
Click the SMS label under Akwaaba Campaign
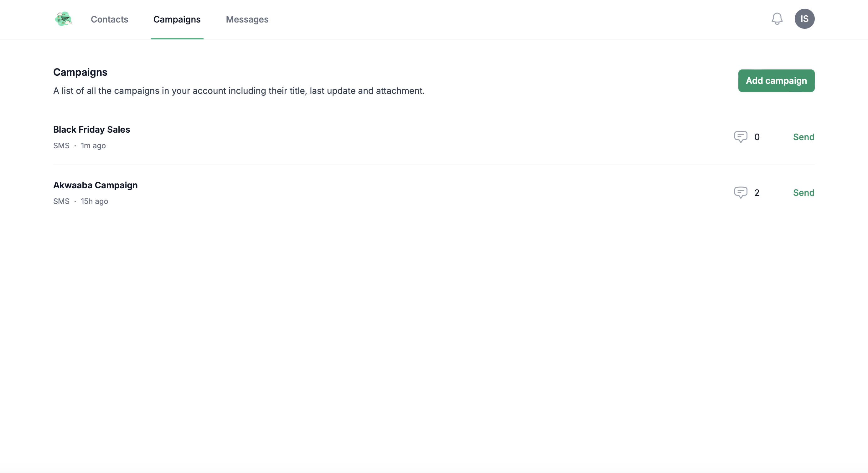[61, 201]
